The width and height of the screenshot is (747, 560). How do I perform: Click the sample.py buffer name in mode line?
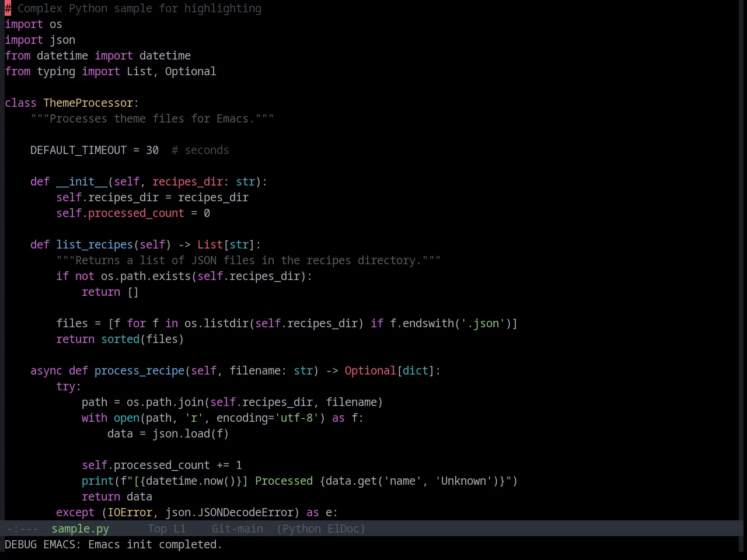pos(80,528)
